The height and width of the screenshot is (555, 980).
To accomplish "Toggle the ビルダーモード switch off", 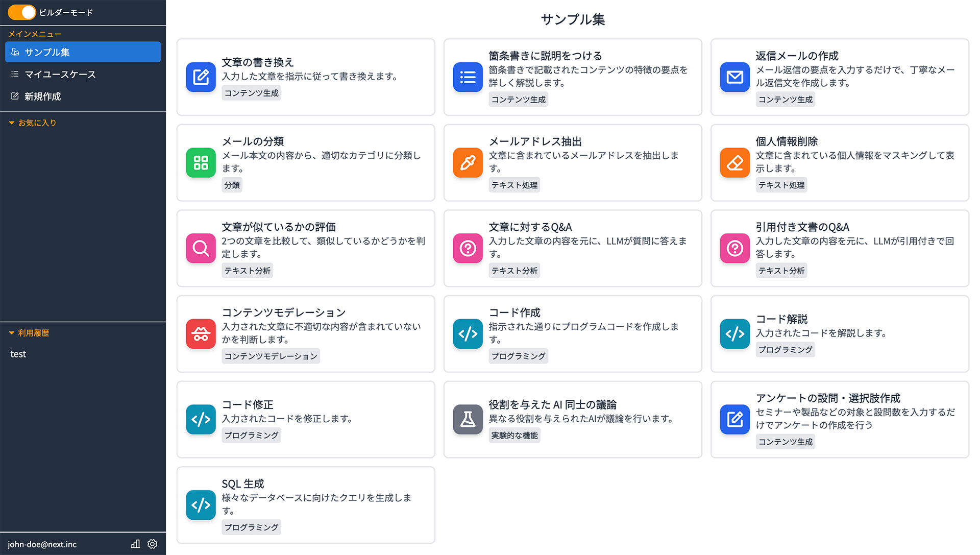I will [21, 12].
